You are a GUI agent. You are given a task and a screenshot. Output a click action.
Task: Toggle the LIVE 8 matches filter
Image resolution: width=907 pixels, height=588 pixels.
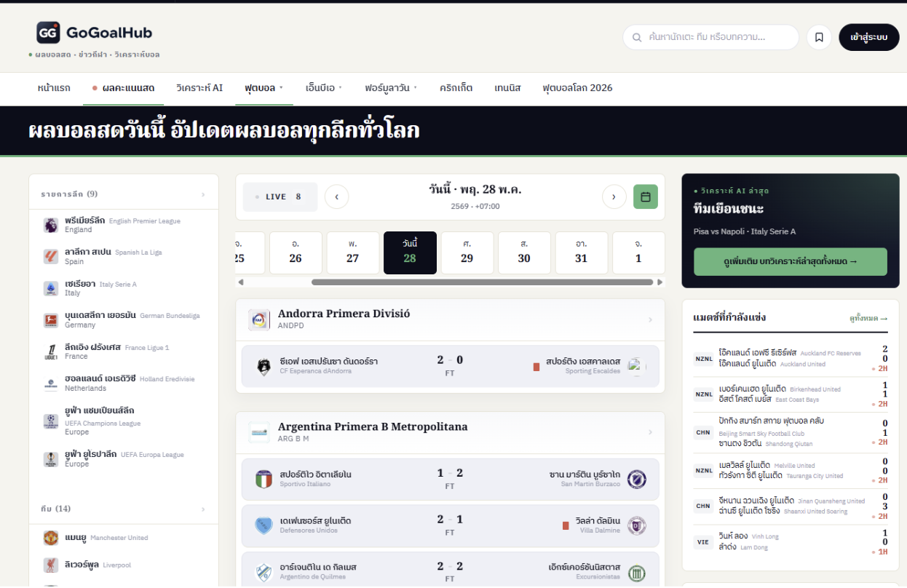pyautogui.click(x=280, y=196)
